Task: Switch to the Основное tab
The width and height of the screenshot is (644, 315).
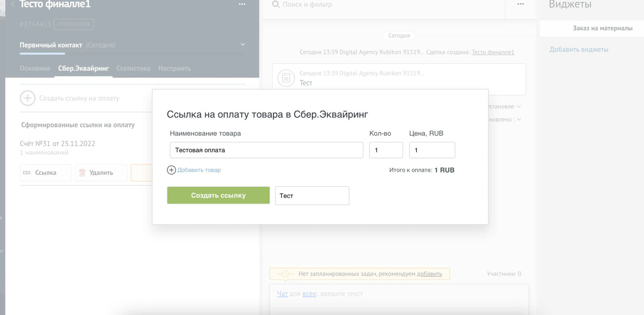Action: (x=35, y=68)
